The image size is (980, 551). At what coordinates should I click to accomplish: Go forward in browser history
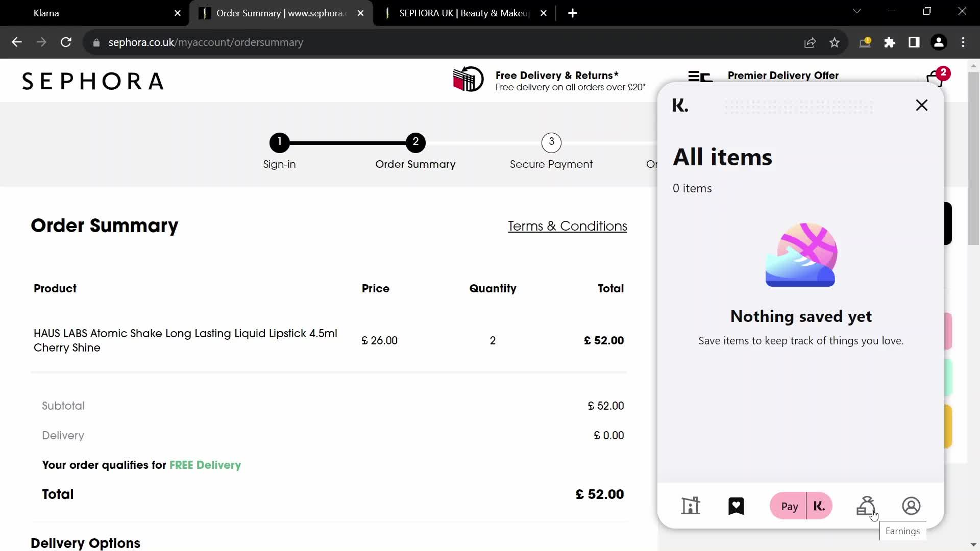click(41, 42)
